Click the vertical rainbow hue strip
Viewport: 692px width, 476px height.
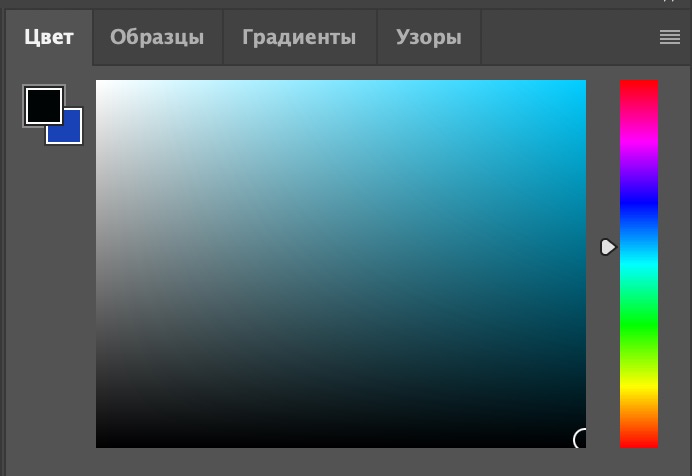click(x=639, y=264)
